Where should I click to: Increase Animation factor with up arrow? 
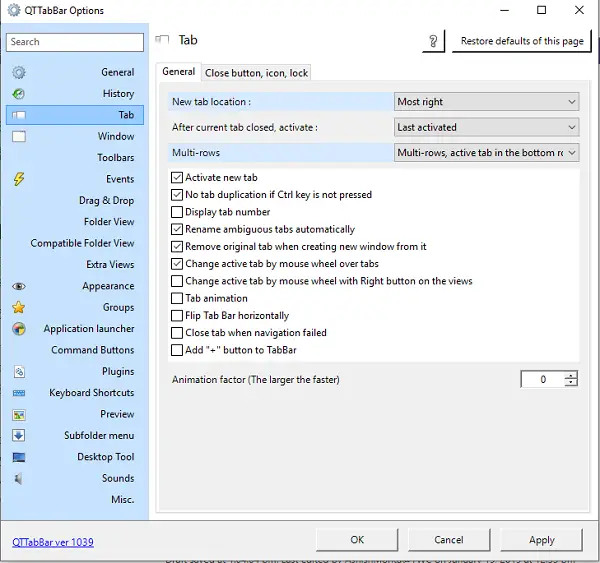tap(571, 375)
